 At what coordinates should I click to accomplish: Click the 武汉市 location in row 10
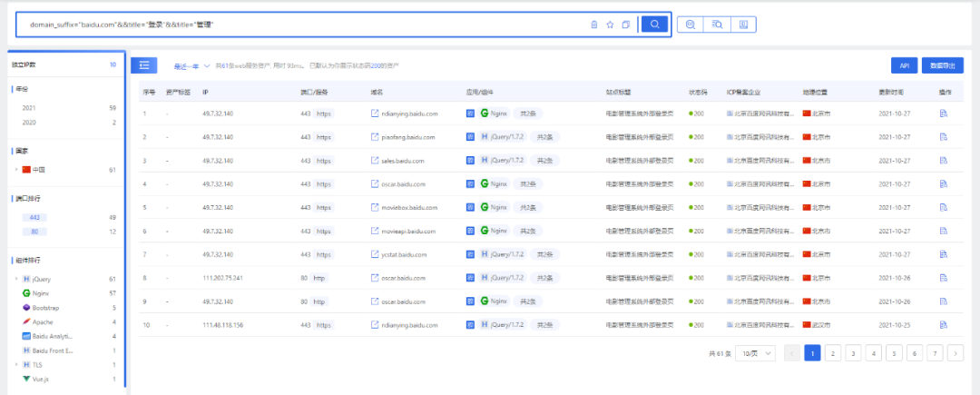coord(822,324)
